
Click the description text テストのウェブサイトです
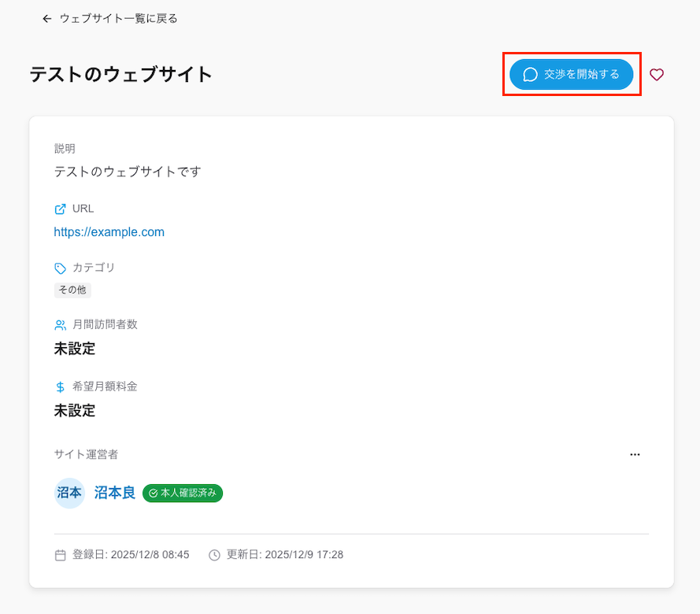128,171
